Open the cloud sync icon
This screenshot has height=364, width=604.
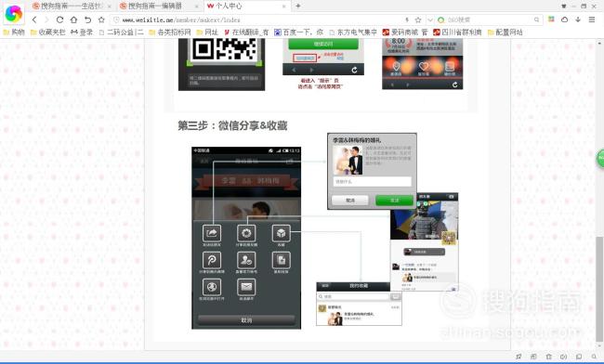click(x=564, y=19)
